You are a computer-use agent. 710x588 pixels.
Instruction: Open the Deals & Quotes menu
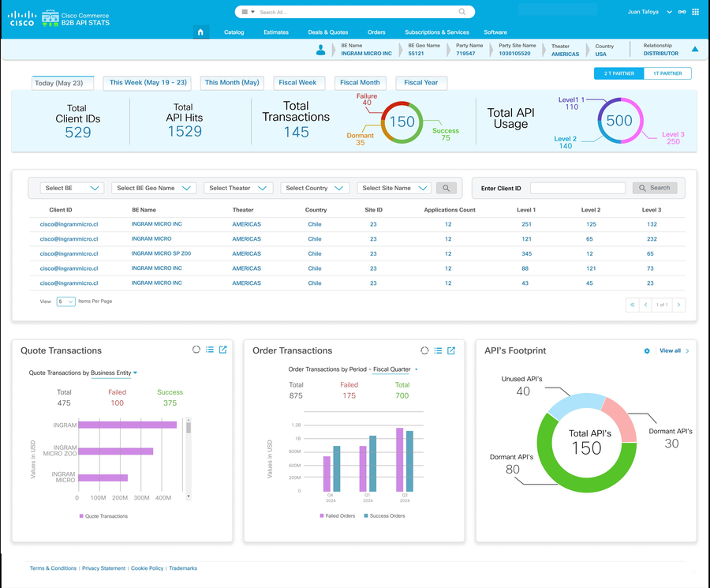click(x=328, y=32)
